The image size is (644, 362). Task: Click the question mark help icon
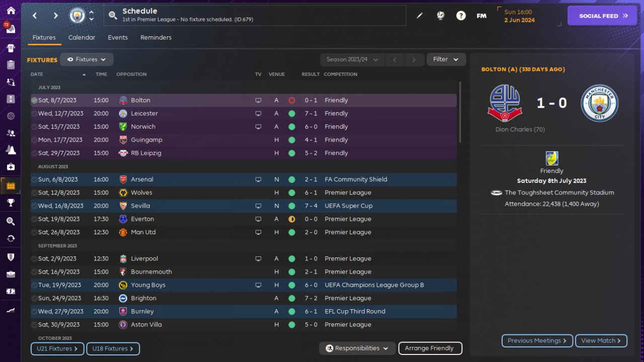click(461, 16)
